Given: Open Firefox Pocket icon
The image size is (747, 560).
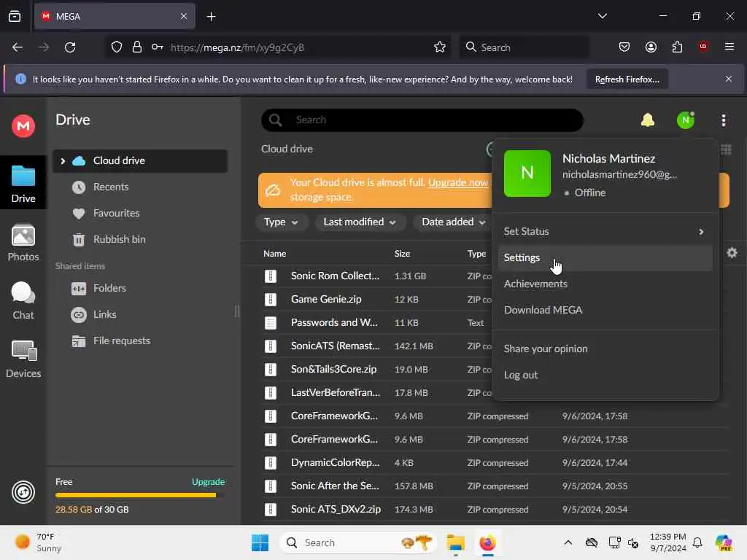Looking at the screenshot, I should click(624, 47).
